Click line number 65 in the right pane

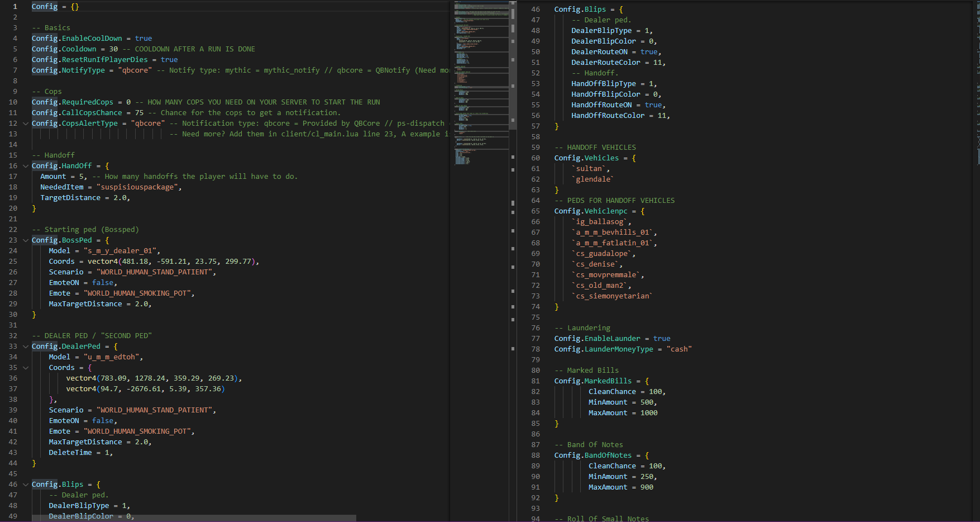tap(536, 211)
